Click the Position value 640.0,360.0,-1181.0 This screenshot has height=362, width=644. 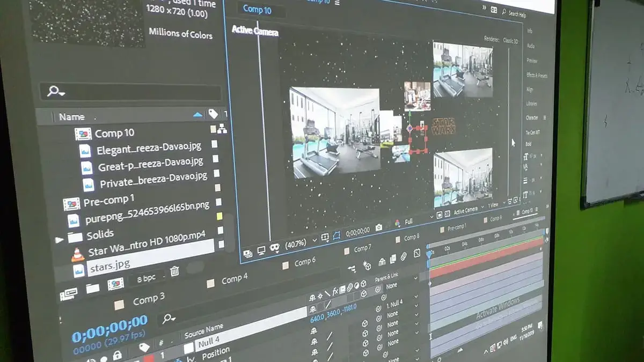tap(333, 313)
